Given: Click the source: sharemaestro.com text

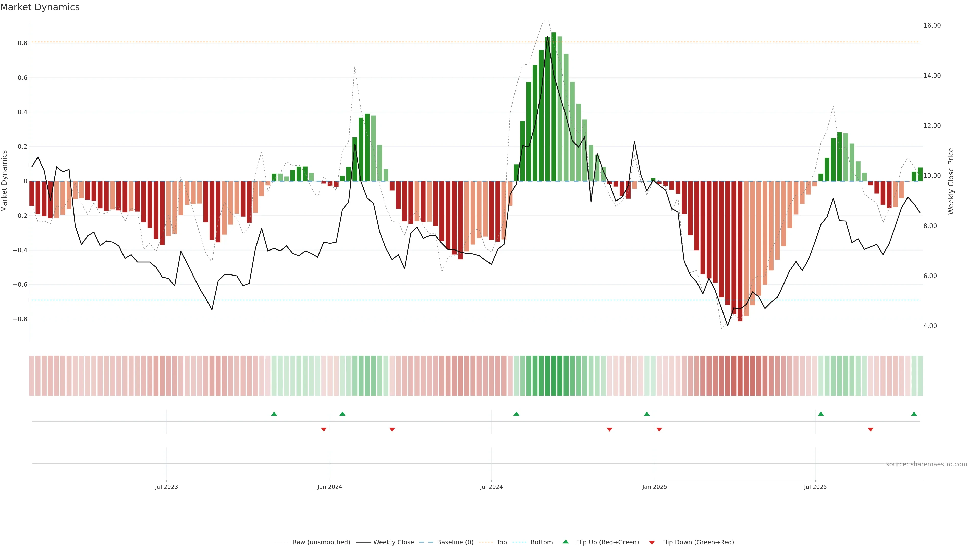Looking at the screenshot, I should [926, 464].
